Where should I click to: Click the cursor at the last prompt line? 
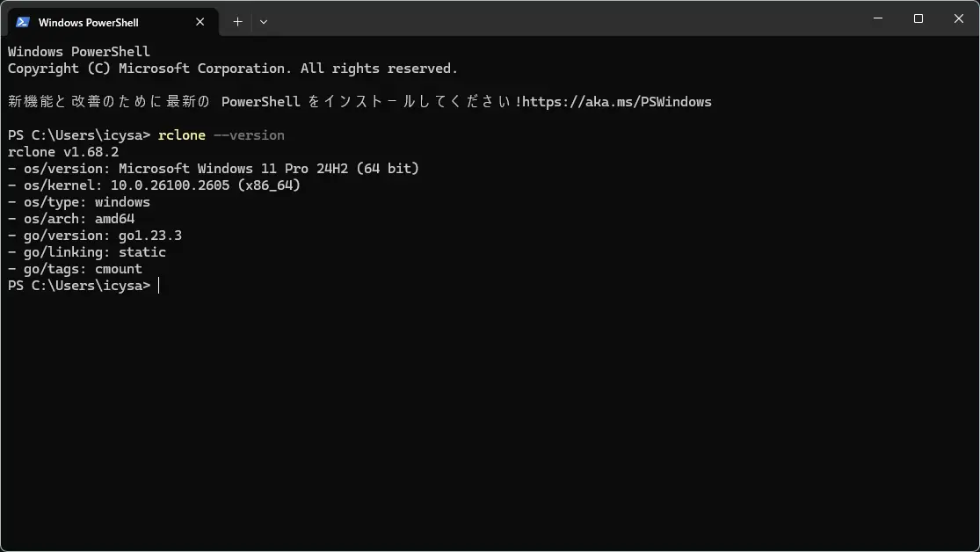point(159,286)
